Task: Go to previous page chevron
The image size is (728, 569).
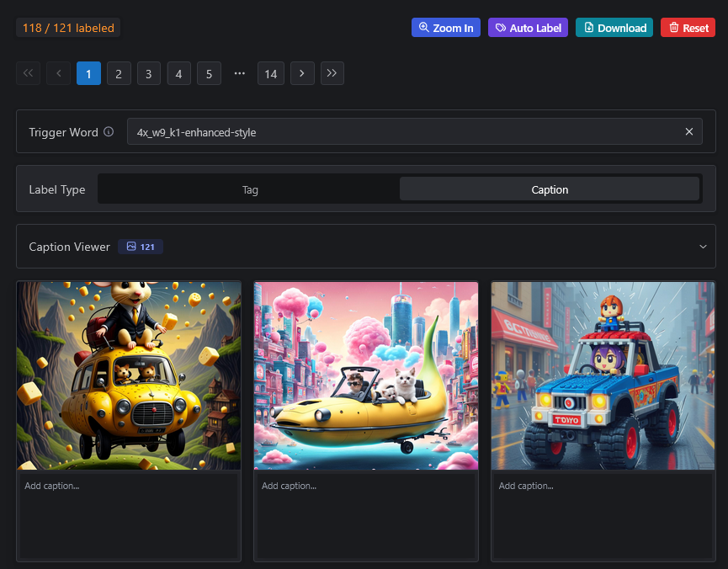Action: click(x=58, y=74)
